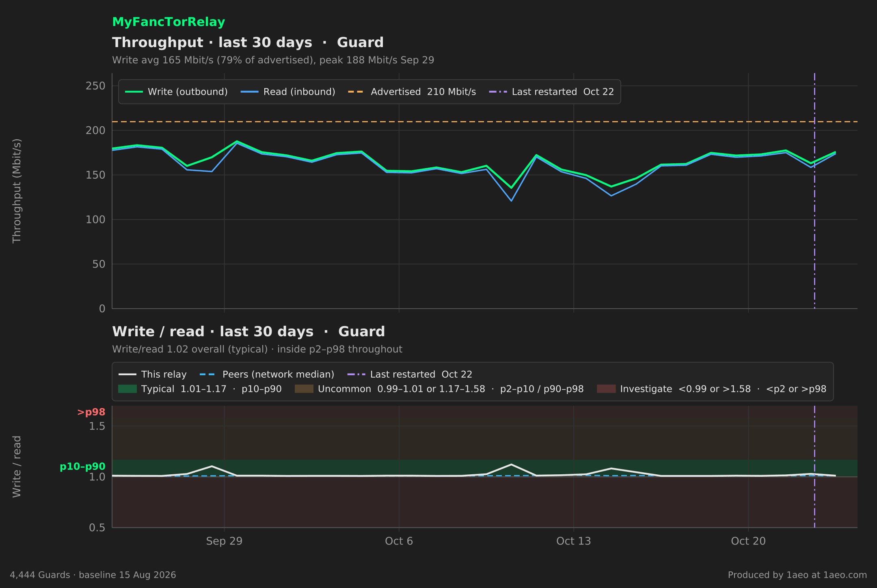Click the 4,444 Guards baseline footer text
877x588 pixels.
[x=93, y=575]
